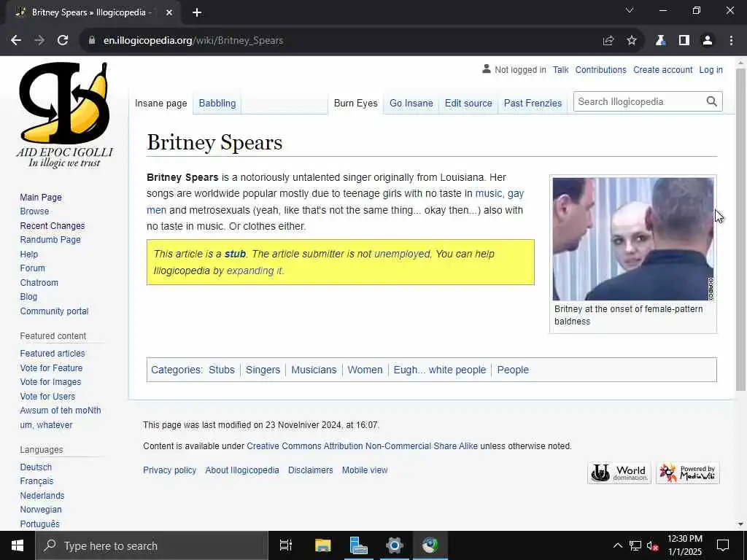747x560 pixels.
Task: Click the Create account link
Action: click(x=662, y=69)
